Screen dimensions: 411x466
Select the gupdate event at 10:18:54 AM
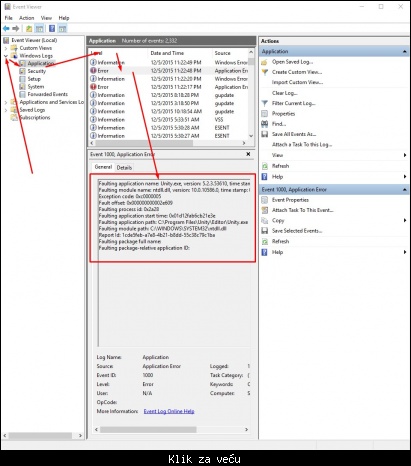pos(168,111)
